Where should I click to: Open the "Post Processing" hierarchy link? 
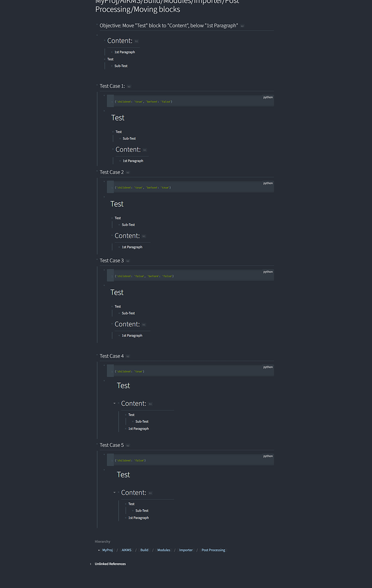(213, 550)
